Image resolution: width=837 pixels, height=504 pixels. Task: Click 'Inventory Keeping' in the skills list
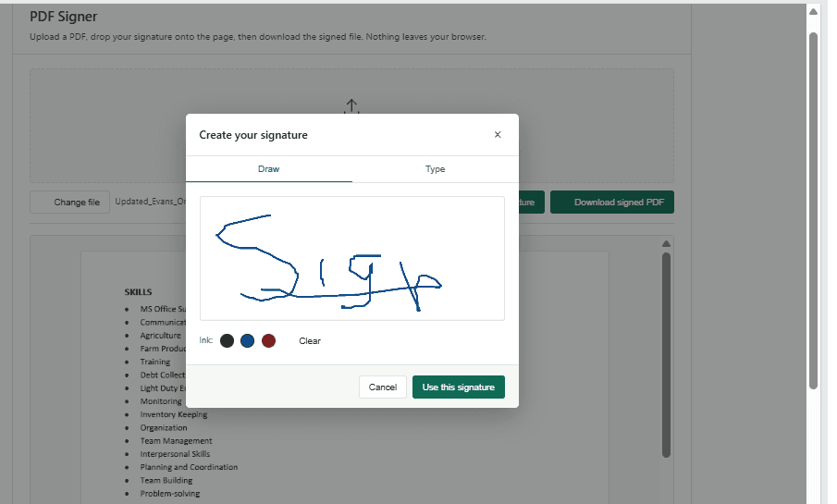174,414
